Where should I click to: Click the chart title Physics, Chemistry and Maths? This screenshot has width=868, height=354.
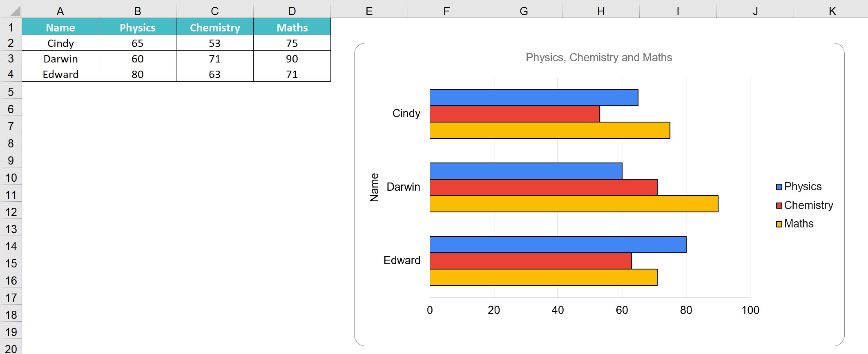point(599,58)
